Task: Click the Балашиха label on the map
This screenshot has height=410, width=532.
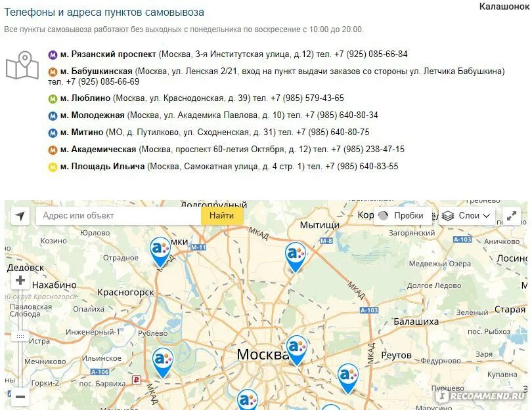Action: pyautogui.click(x=416, y=321)
